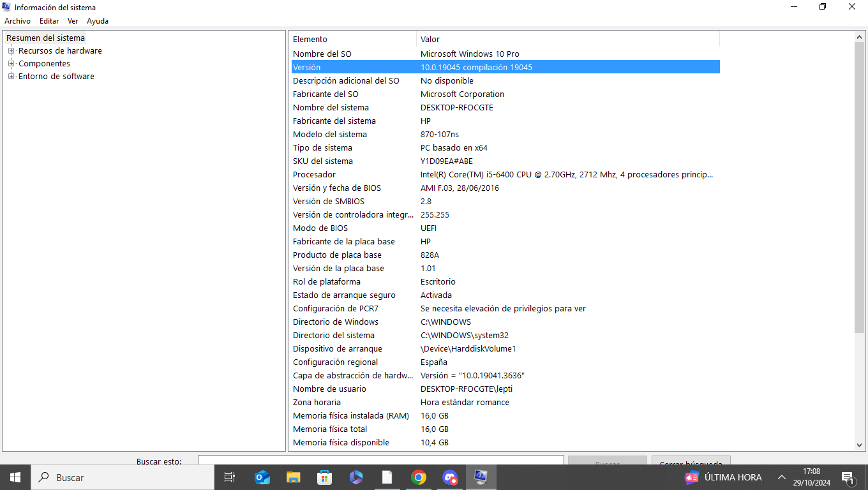
Task: Select the Rol de plataforma row
Action: click(505, 282)
